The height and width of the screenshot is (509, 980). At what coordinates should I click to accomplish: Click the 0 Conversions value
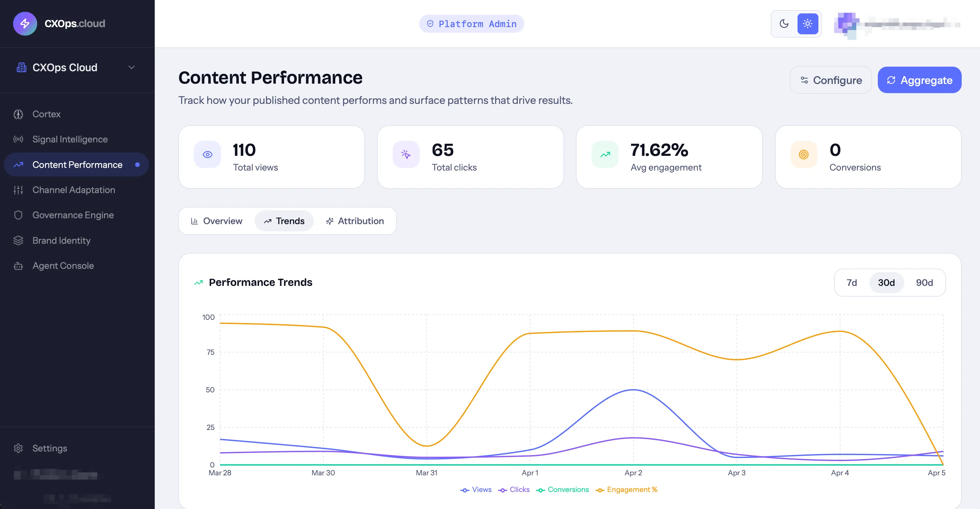tap(835, 150)
